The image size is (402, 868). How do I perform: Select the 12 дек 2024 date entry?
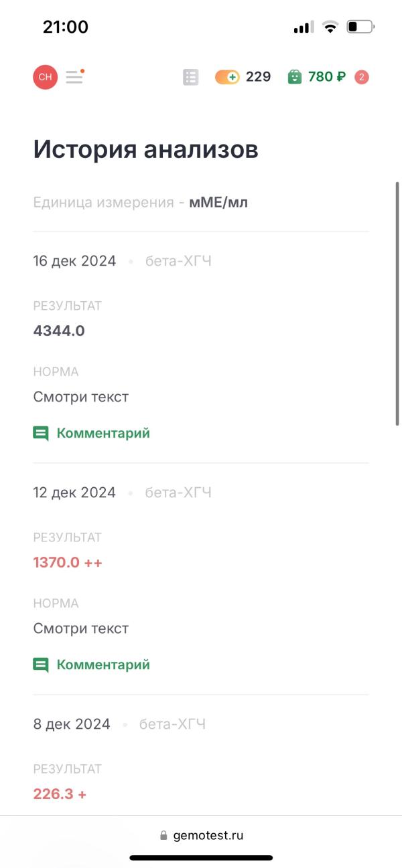coord(74,493)
